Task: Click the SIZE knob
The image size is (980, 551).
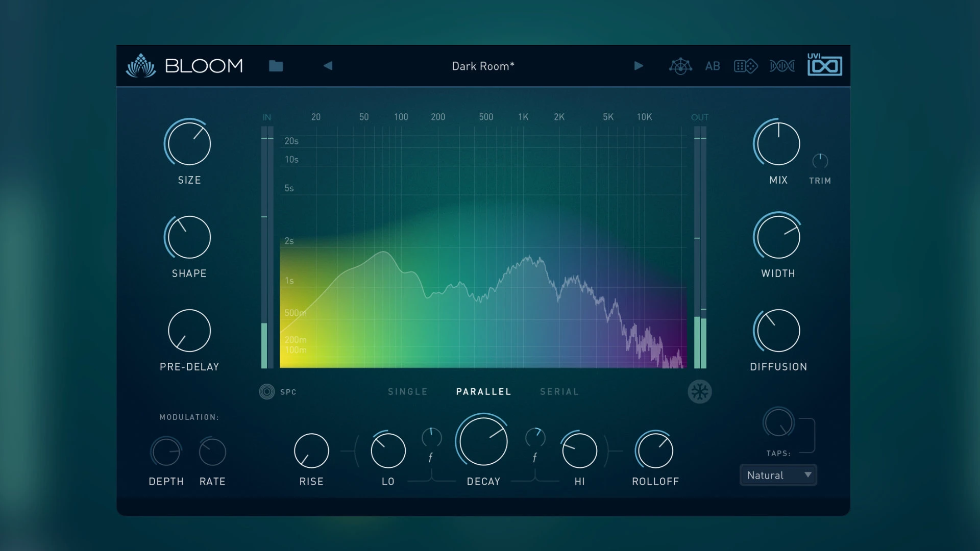Action: [x=189, y=144]
